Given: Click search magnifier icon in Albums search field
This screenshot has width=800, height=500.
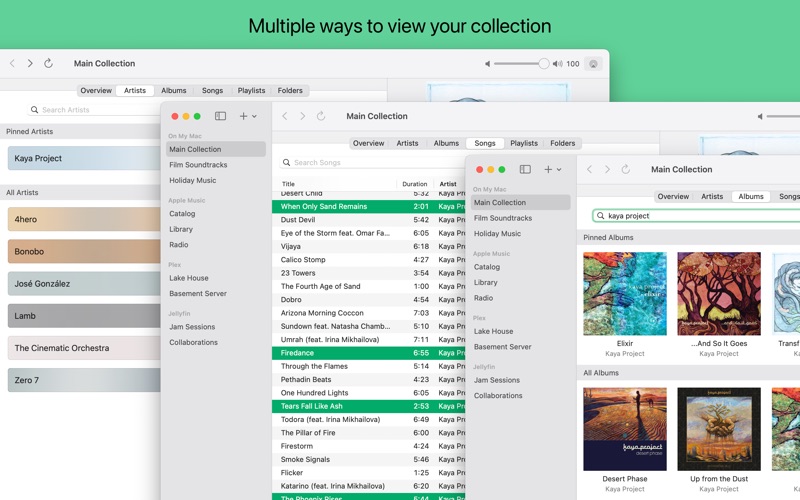Looking at the screenshot, I should click(x=601, y=216).
